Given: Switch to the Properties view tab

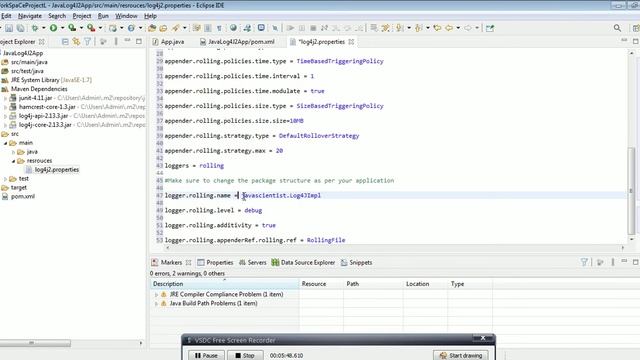Looking at the screenshot, I should (x=215, y=262).
